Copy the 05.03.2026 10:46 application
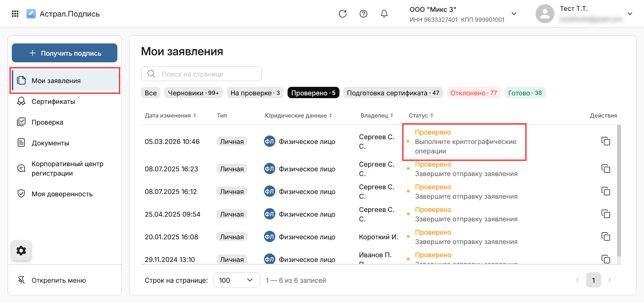Screen dimensions: 644x303 [606, 142]
